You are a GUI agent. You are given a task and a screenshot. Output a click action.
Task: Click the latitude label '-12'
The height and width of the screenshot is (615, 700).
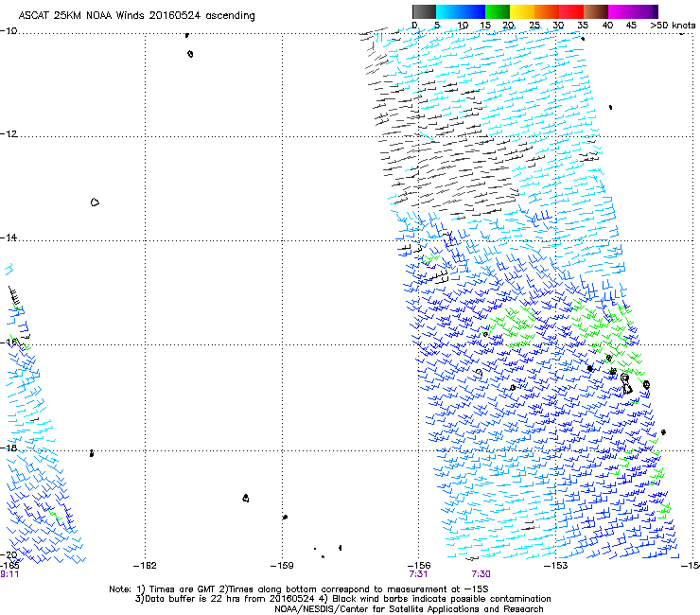[9, 134]
